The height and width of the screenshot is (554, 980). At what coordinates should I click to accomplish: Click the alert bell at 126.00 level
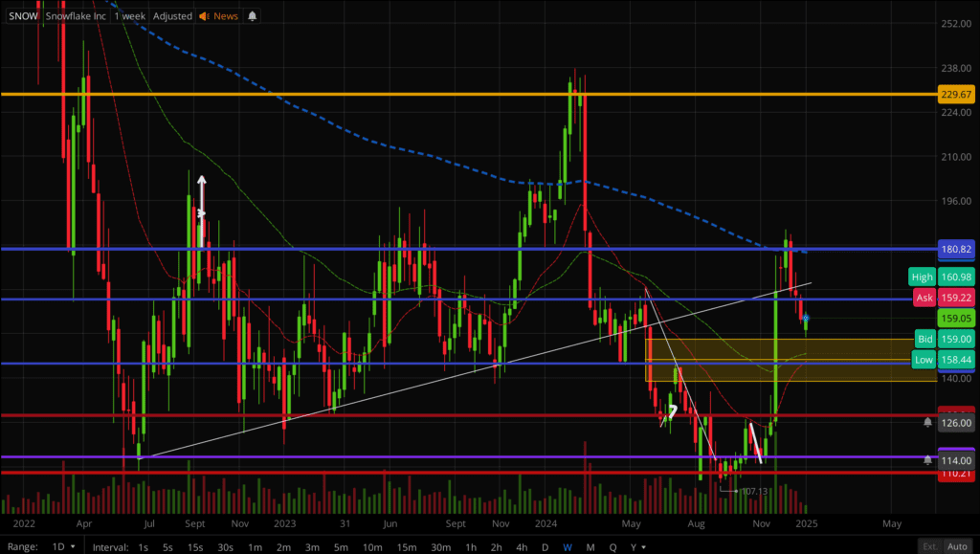point(927,422)
